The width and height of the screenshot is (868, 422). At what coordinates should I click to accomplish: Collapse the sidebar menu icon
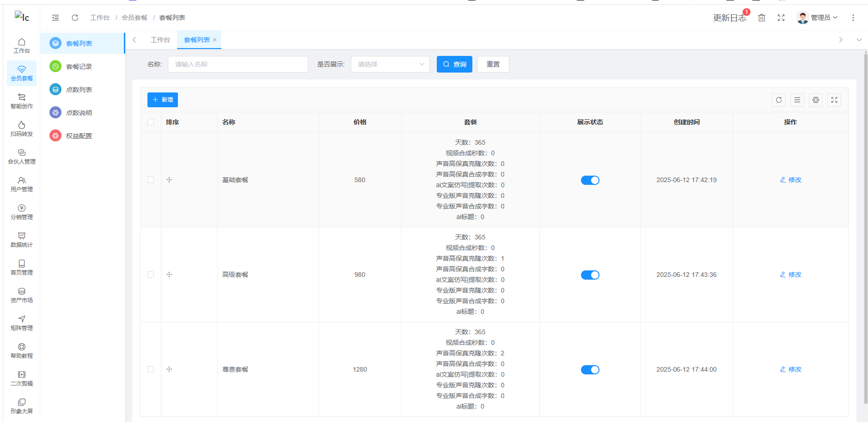click(55, 18)
